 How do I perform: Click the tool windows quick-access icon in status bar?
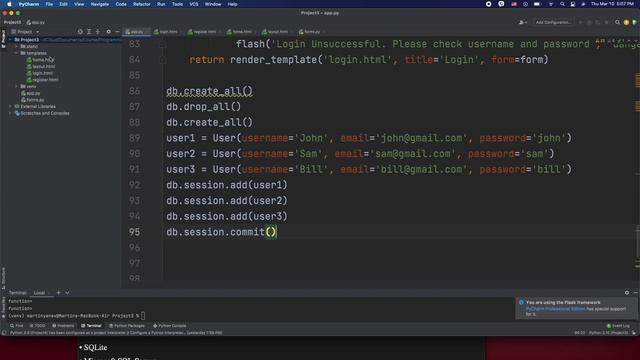click(4, 333)
